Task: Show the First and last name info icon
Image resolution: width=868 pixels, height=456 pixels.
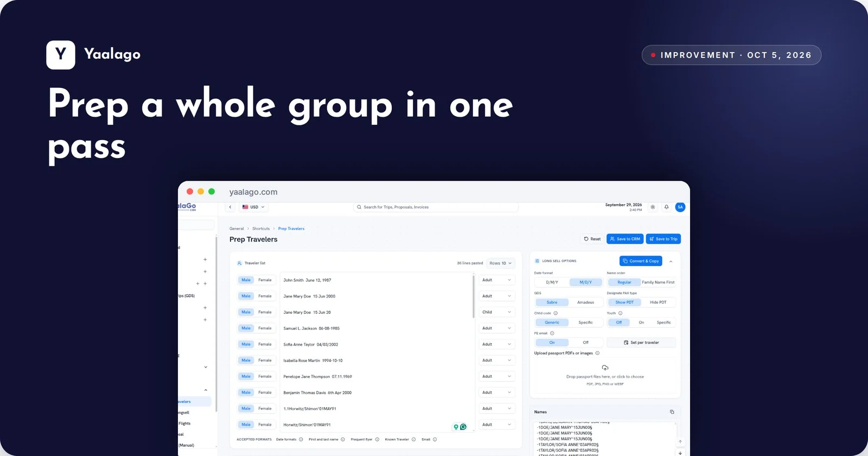Action: 343,440
